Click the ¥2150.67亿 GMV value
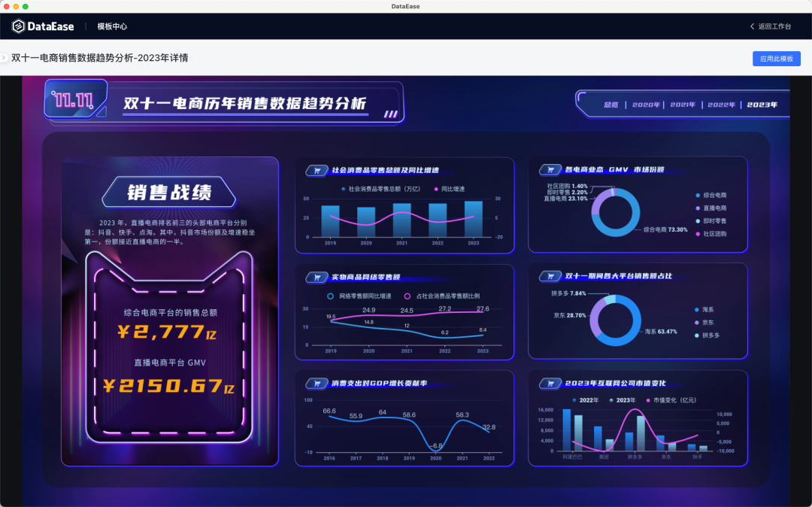The height and width of the screenshot is (507, 812). pos(168,386)
